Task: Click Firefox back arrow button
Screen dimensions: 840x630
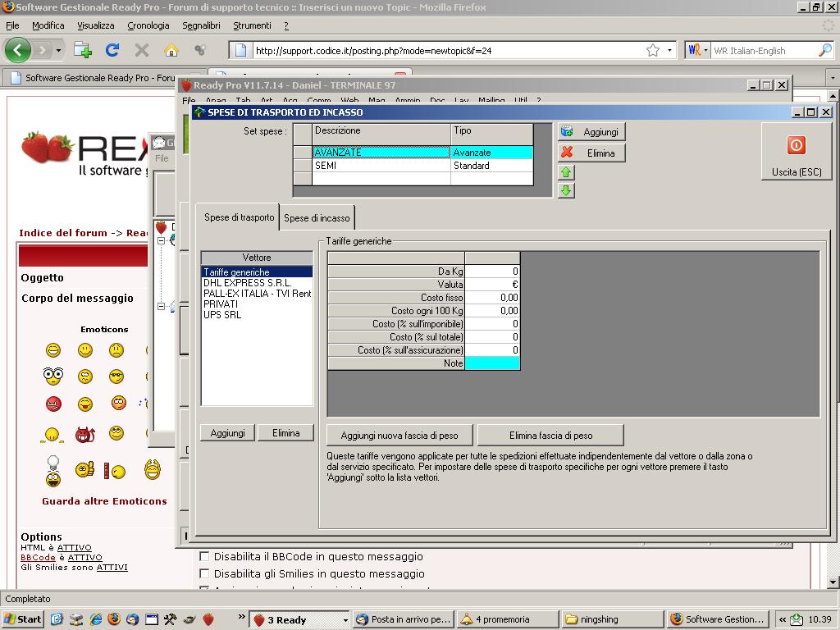Action: click(18, 50)
